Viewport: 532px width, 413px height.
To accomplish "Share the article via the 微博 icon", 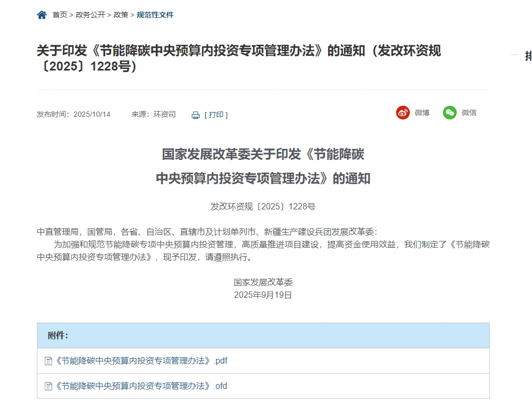I will coord(402,113).
